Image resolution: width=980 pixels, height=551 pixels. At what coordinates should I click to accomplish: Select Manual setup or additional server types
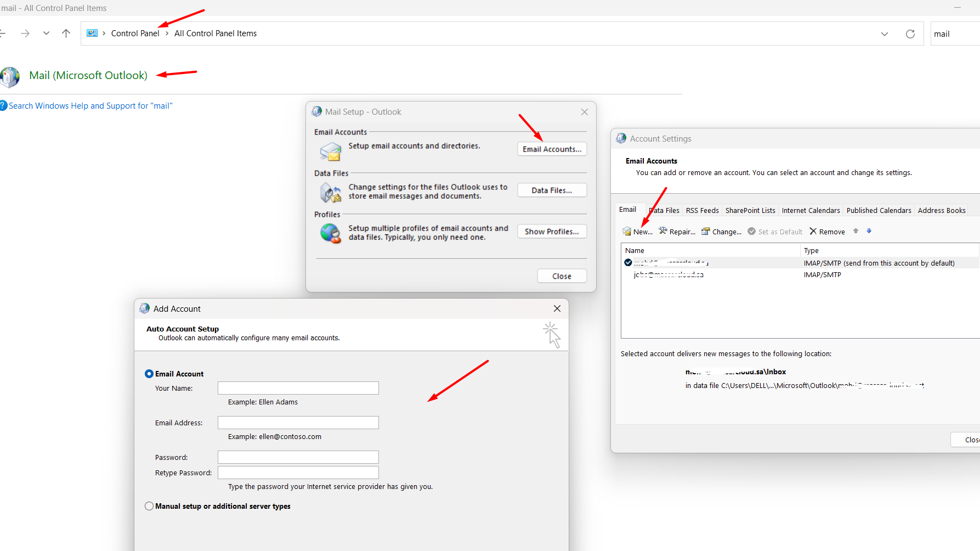(x=149, y=506)
